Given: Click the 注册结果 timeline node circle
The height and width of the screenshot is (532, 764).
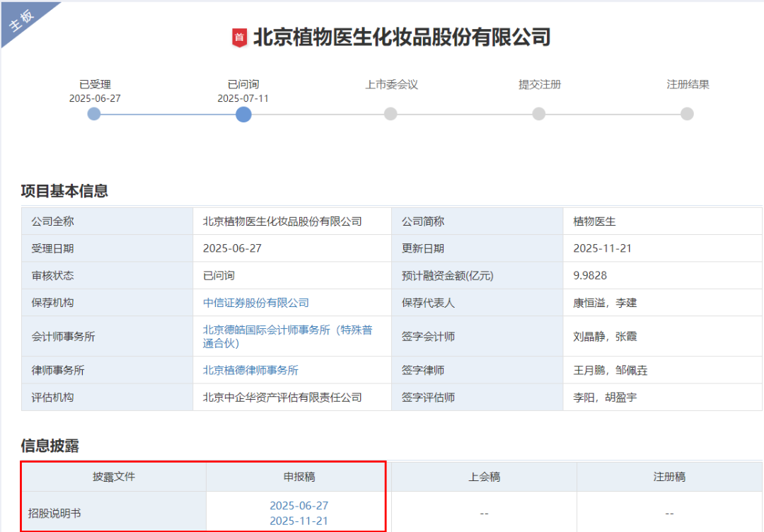Looking at the screenshot, I should click(687, 114).
